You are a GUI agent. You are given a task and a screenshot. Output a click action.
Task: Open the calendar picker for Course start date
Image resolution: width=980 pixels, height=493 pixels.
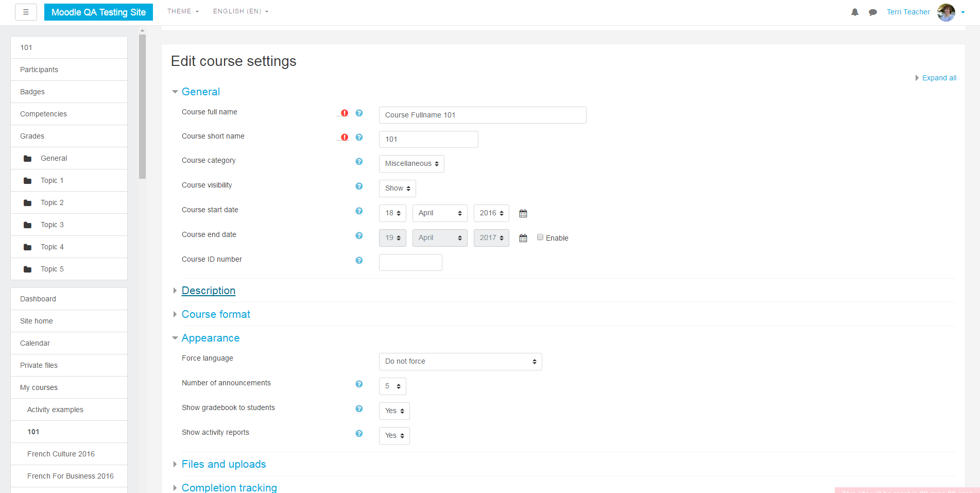tap(523, 213)
